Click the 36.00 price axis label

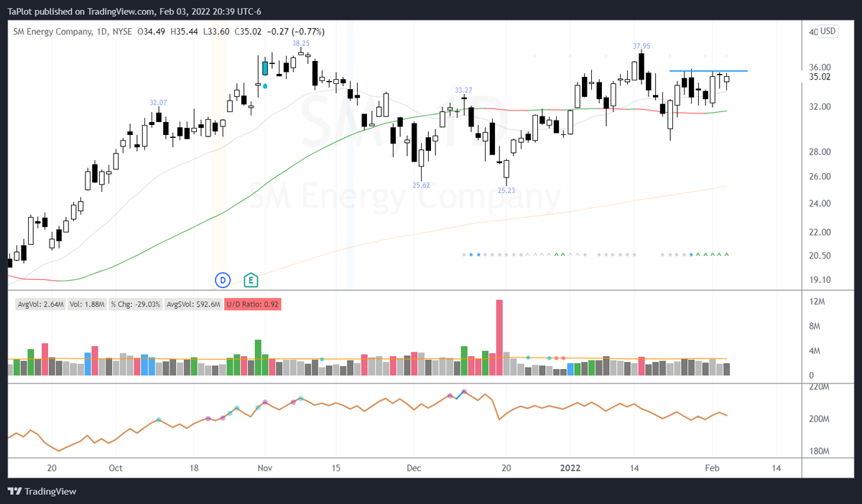[x=820, y=67]
